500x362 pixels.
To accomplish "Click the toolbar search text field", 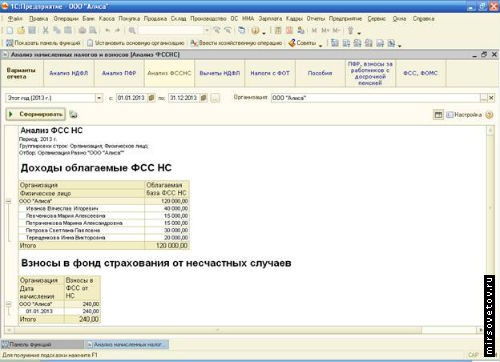I will pyautogui.click(x=171, y=30).
